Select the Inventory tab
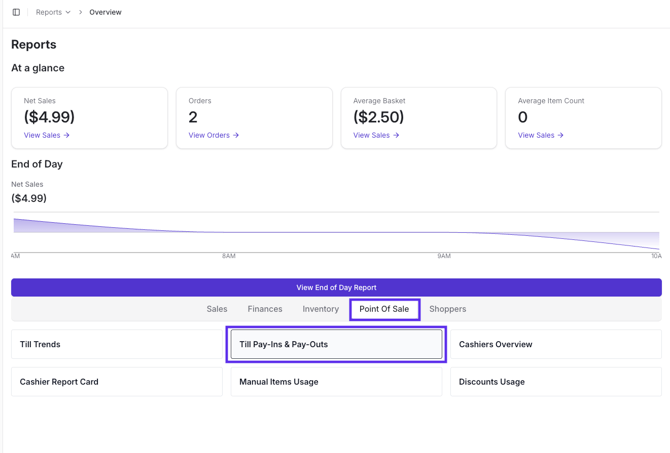Viewport: 670px width, 453px height. click(x=321, y=309)
